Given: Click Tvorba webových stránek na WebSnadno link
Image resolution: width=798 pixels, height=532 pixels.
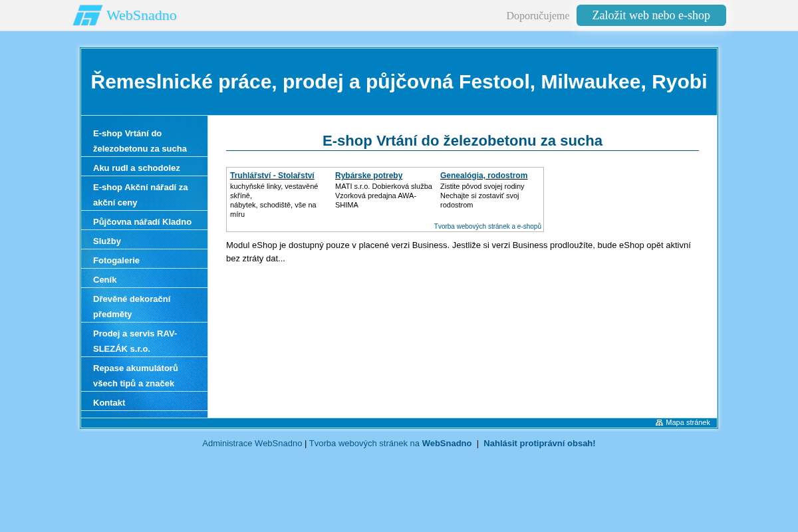Looking at the screenshot, I should pyautogui.click(x=390, y=444).
